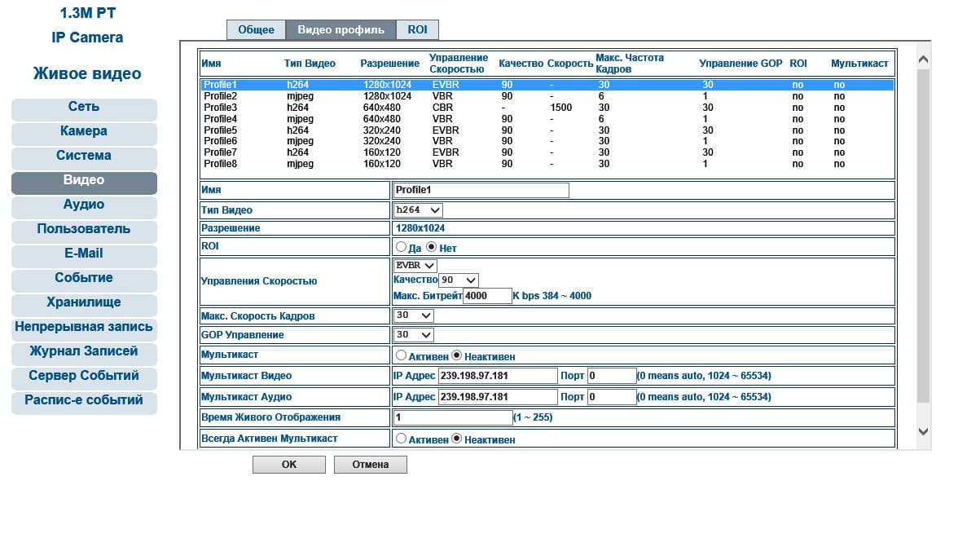Open the EVBR rate control dropdown

click(415, 266)
